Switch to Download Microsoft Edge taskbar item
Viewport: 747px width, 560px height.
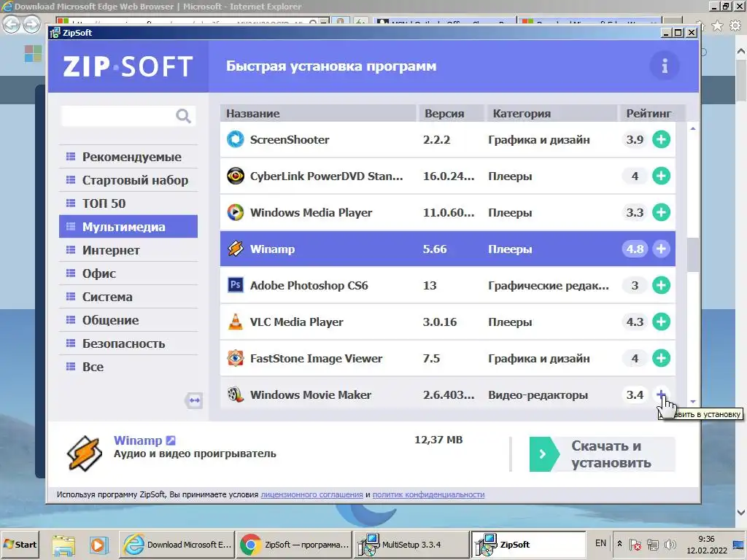[x=177, y=544]
